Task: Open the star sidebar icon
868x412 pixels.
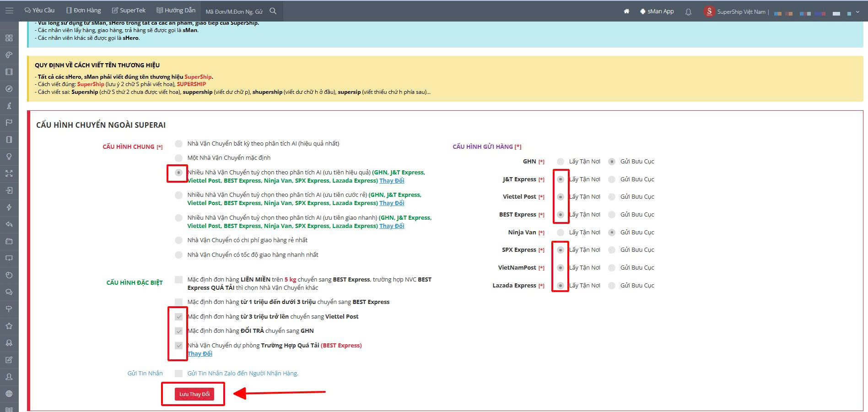Action: click(9, 326)
